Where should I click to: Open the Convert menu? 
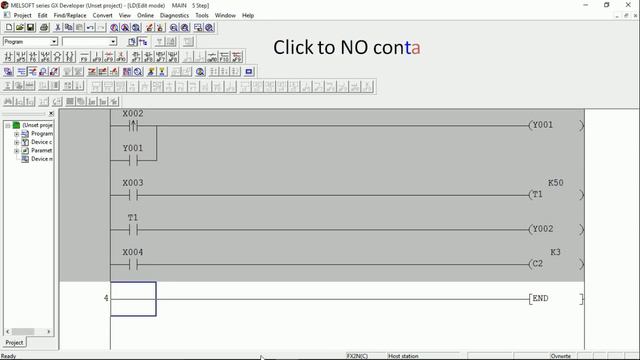(102, 16)
